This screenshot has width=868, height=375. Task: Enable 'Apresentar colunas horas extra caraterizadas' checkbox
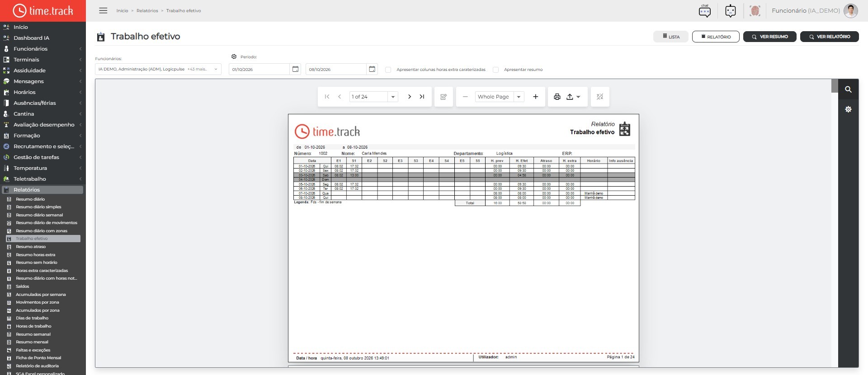388,70
